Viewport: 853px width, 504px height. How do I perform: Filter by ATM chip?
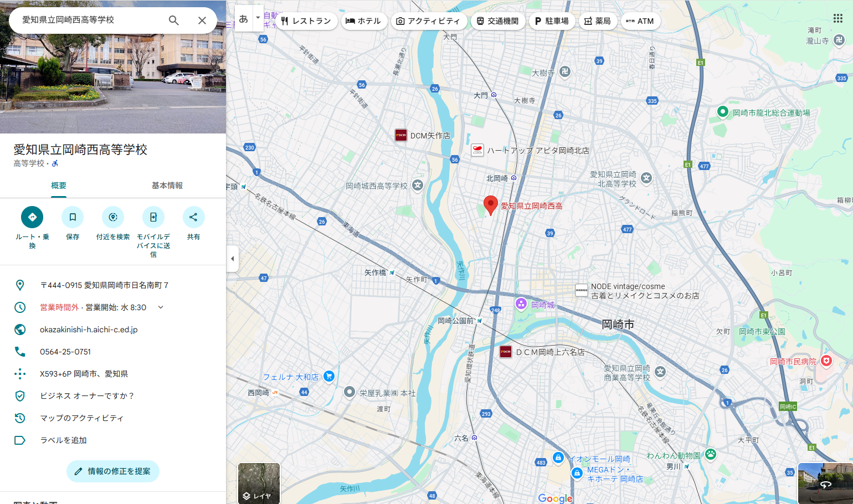coord(640,21)
